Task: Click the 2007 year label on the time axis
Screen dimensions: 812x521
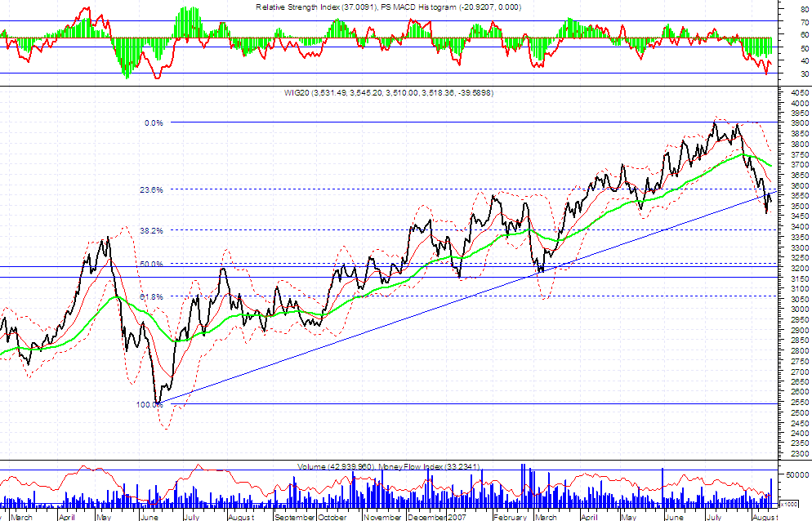Action: click(457, 517)
